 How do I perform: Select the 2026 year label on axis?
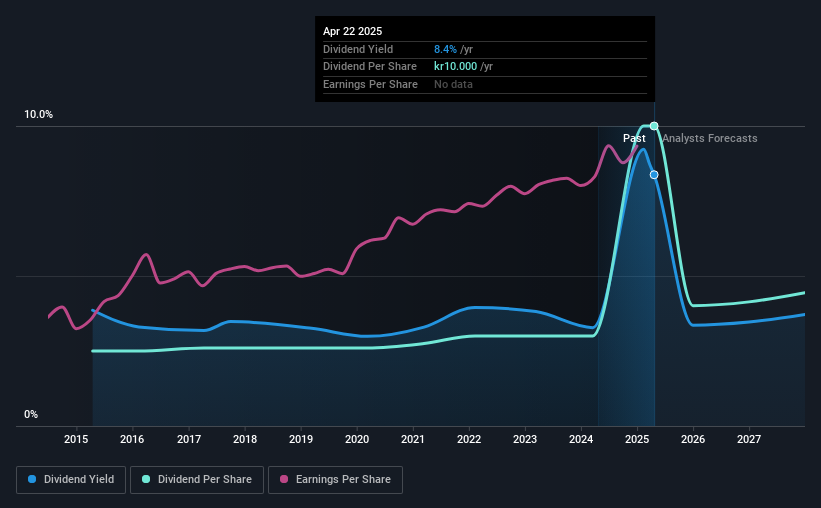[693, 439]
